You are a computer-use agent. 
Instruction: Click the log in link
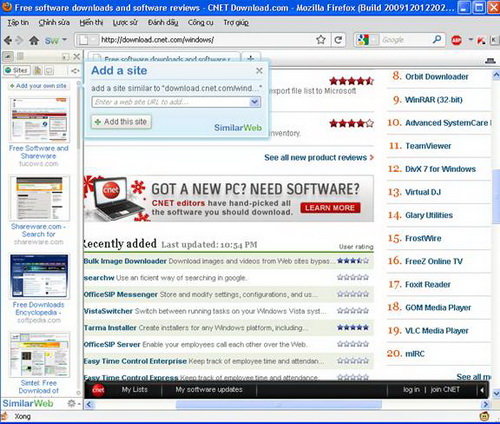point(411,389)
